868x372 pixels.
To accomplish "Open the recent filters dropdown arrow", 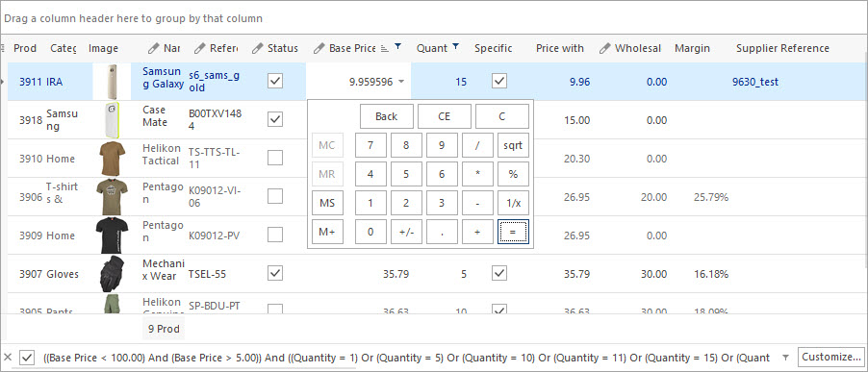I will tap(785, 358).
